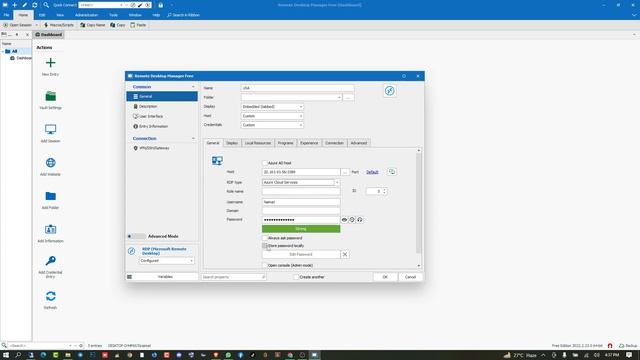Click the New Entry plus icon
The width and height of the screenshot is (640, 360).
pos(50,63)
